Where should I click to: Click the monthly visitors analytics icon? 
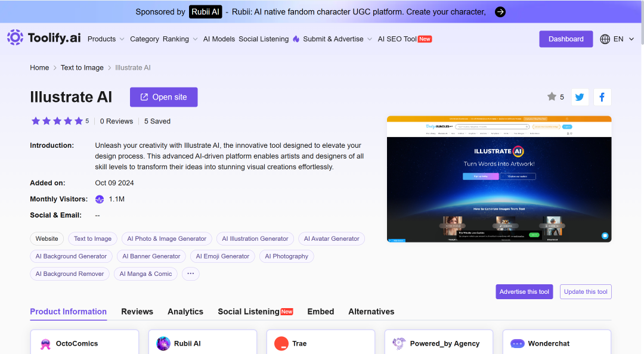[100, 199]
